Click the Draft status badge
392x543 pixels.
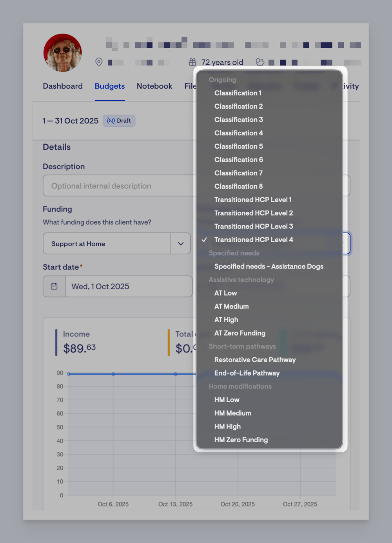pos(119,121)
